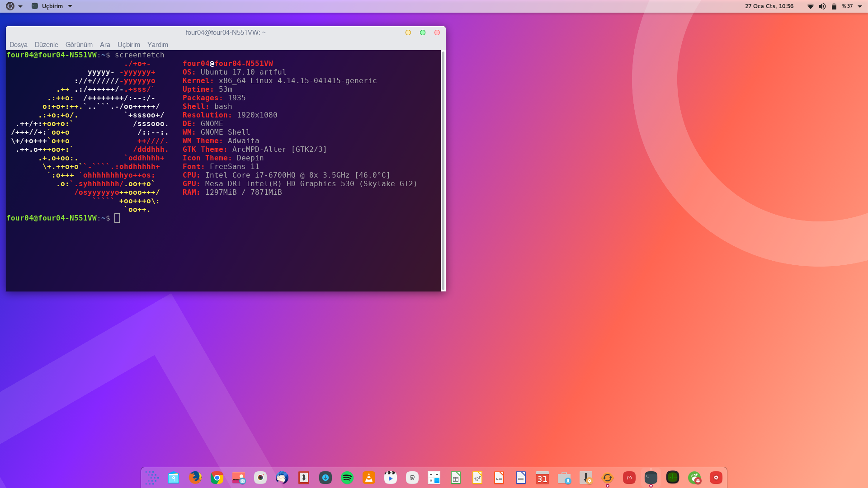Click the 'Resolution: 1920x1080' line

(x=230, y=115)
